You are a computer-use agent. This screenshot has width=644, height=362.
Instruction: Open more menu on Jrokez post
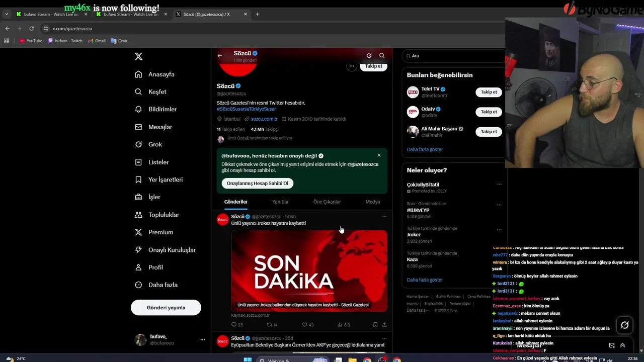(x=384, y=217)
